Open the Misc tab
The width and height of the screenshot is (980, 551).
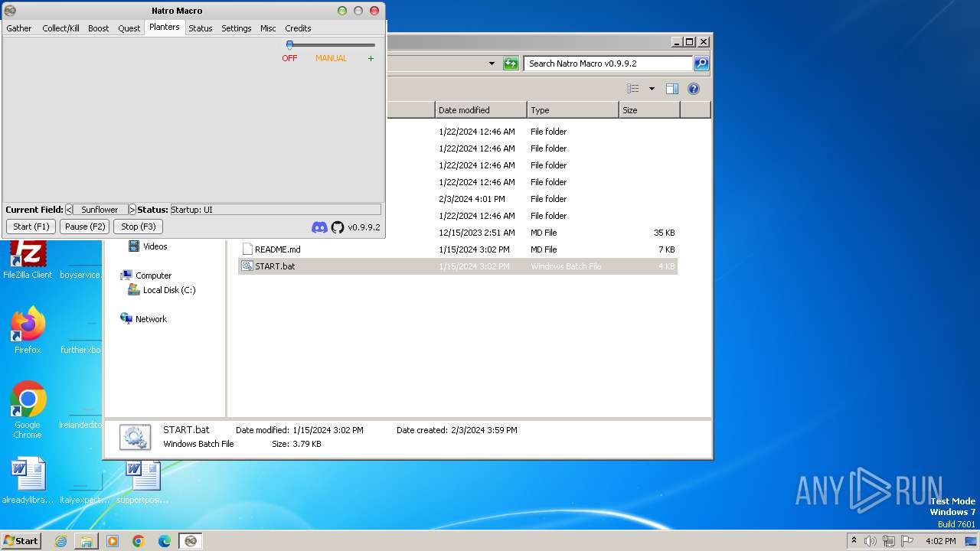[268, 28]
